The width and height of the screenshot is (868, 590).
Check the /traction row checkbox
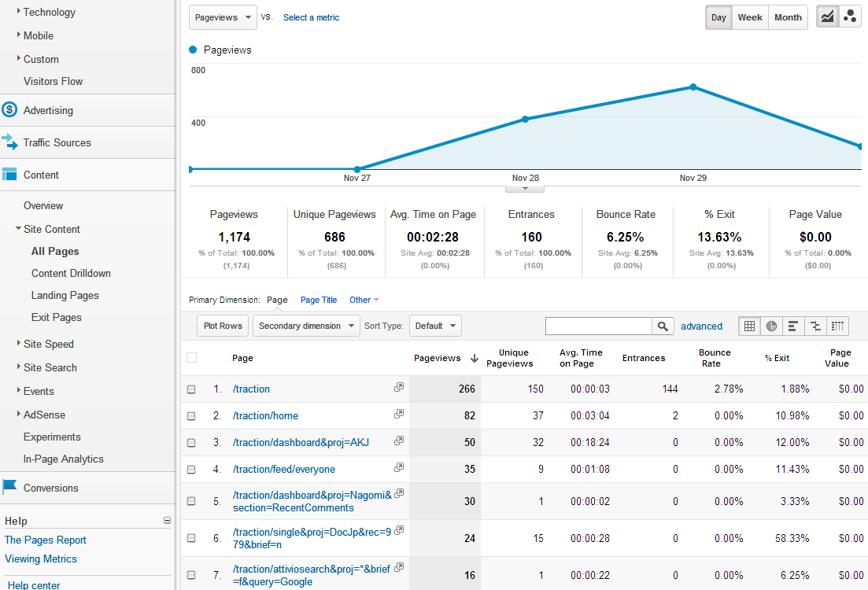coord(191,389)
